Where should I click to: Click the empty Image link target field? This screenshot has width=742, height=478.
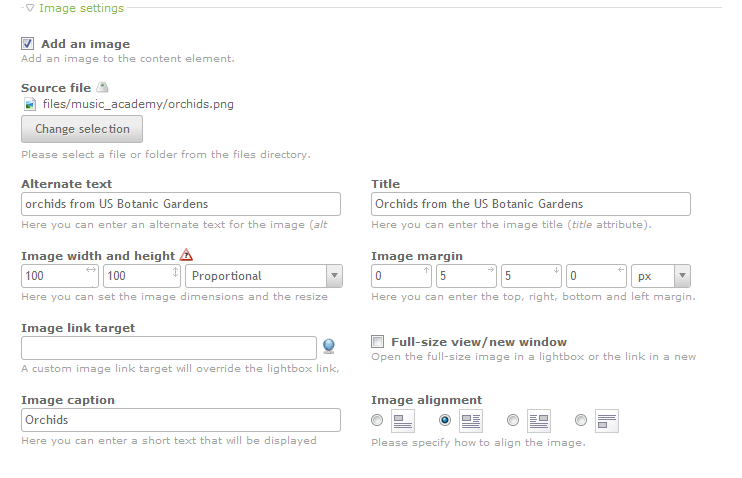[169, 348]
